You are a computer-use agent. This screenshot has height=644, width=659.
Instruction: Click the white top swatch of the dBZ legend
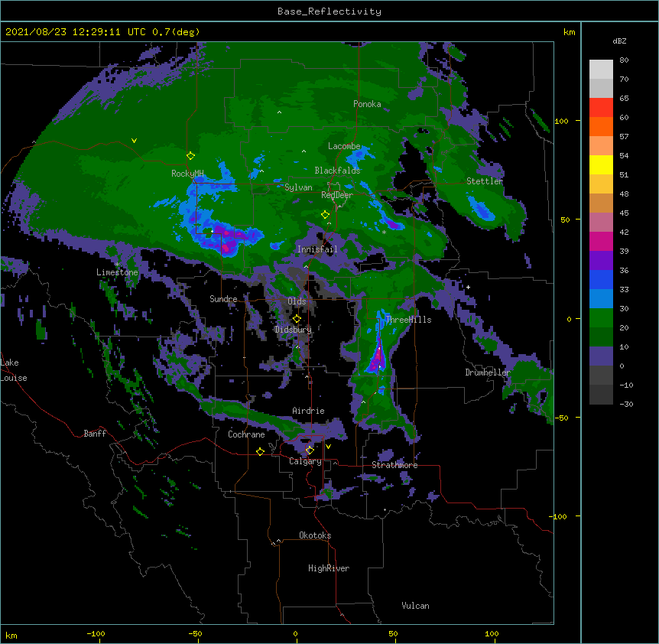[x=601, y=69]
